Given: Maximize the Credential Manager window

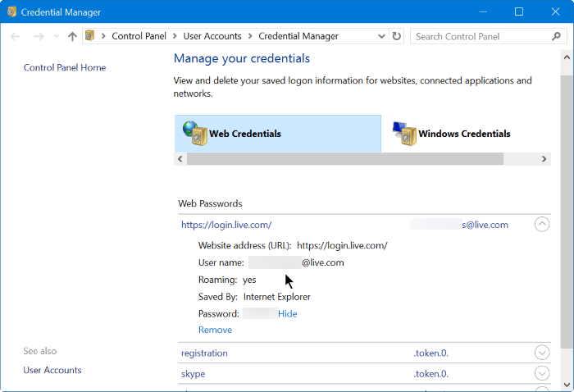Looking at the screenshot, I should (x=519, y=11).
